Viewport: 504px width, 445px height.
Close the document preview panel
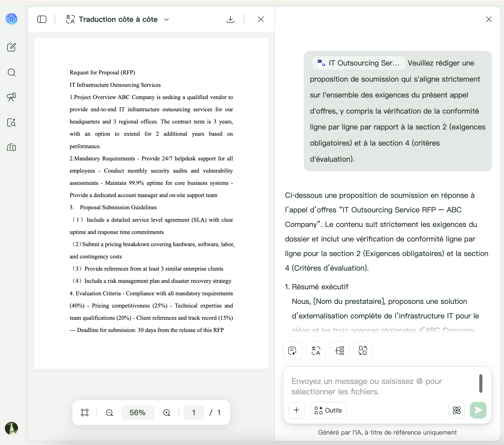[x=261, y=19]
